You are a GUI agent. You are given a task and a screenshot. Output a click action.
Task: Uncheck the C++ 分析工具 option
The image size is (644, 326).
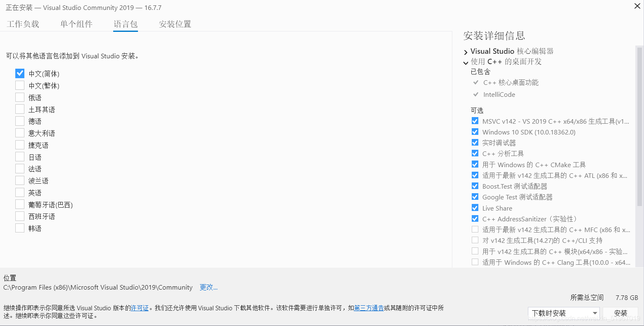(475, 153)
